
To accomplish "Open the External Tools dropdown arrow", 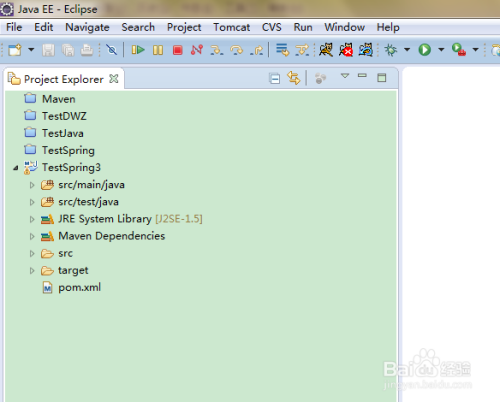I will [476, 50].
